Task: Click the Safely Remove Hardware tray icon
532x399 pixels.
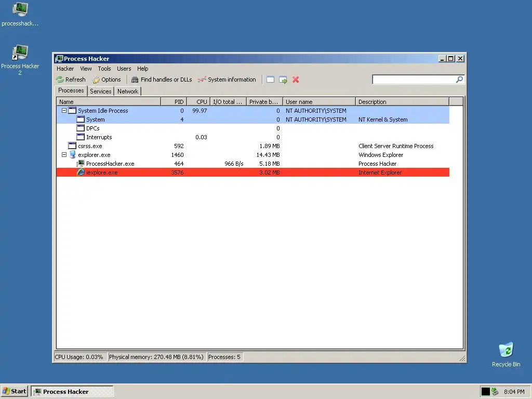Action: coord(495,392)
